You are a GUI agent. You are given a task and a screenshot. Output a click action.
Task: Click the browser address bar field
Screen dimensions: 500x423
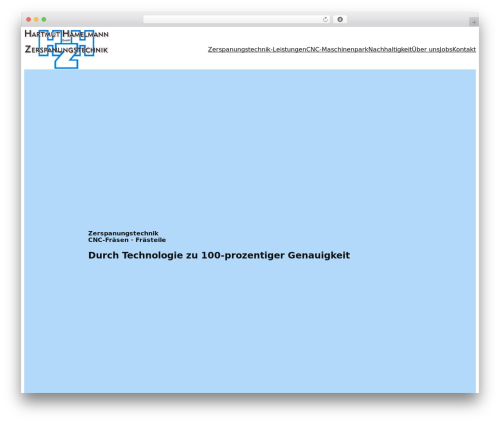coord(237,20)
